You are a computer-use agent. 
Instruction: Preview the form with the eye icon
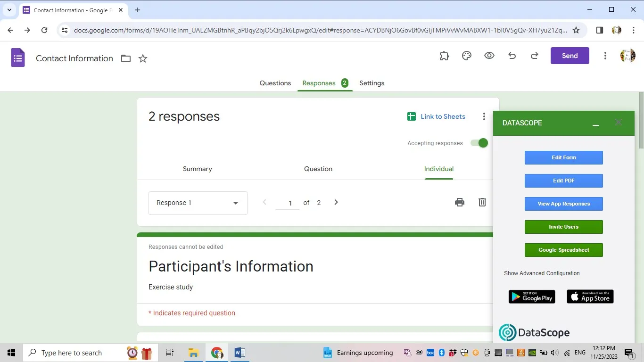tap(489, 56)
